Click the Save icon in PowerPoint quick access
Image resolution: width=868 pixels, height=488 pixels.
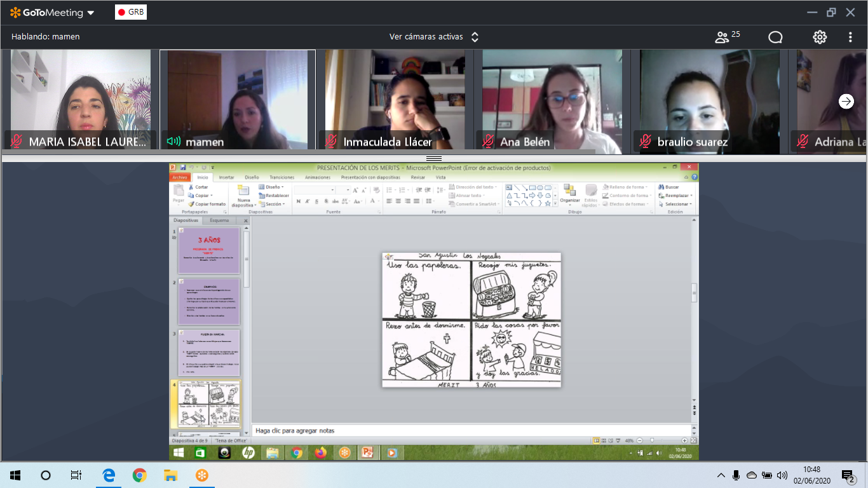[183, 168]
